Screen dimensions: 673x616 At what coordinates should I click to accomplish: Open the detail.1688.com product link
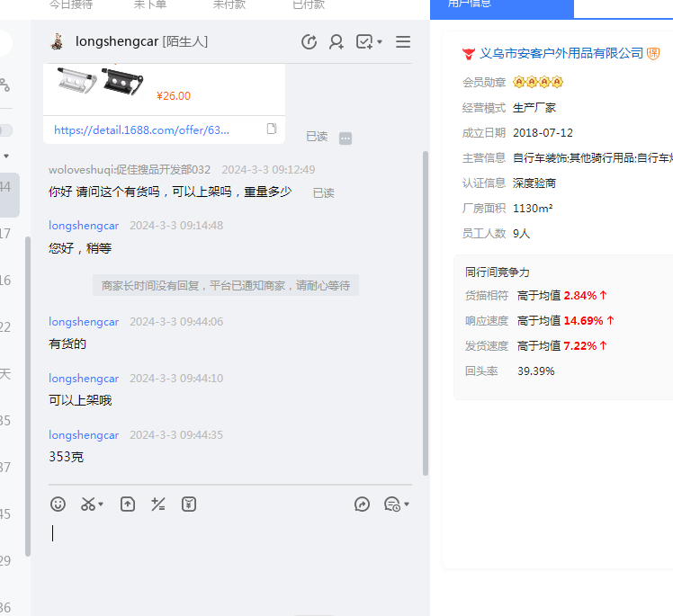click(x=141, y=129)
